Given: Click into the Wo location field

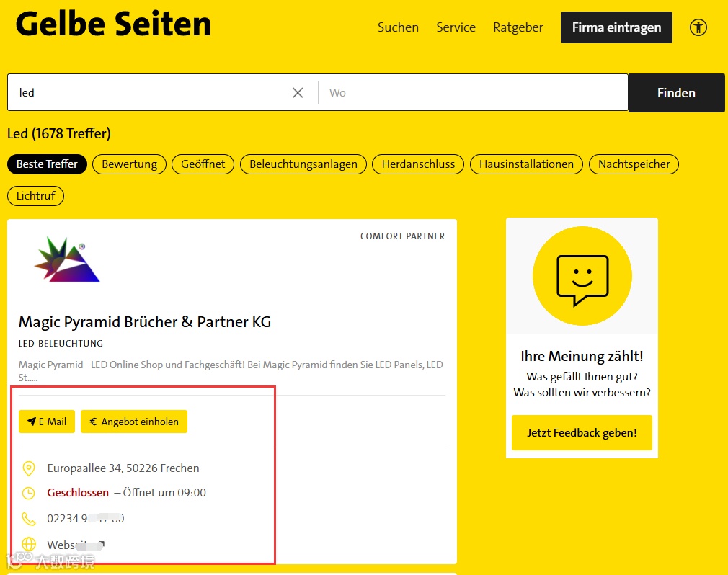Looking at the screenshot, I should coord(474,92).
